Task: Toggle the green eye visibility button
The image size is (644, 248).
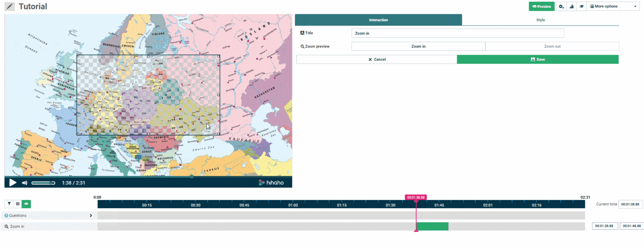Action: pos(26,204)
